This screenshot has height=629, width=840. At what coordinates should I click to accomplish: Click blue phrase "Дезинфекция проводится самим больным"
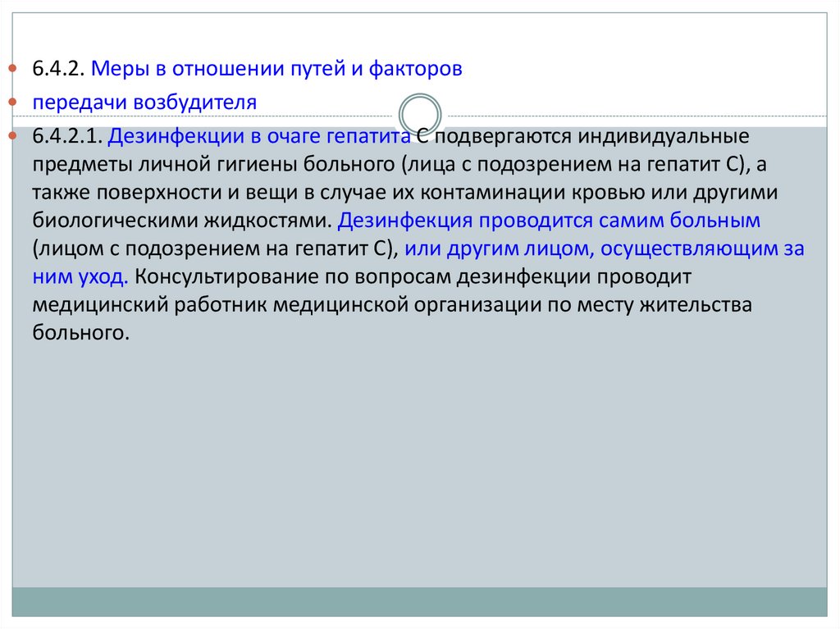(549, 221)
